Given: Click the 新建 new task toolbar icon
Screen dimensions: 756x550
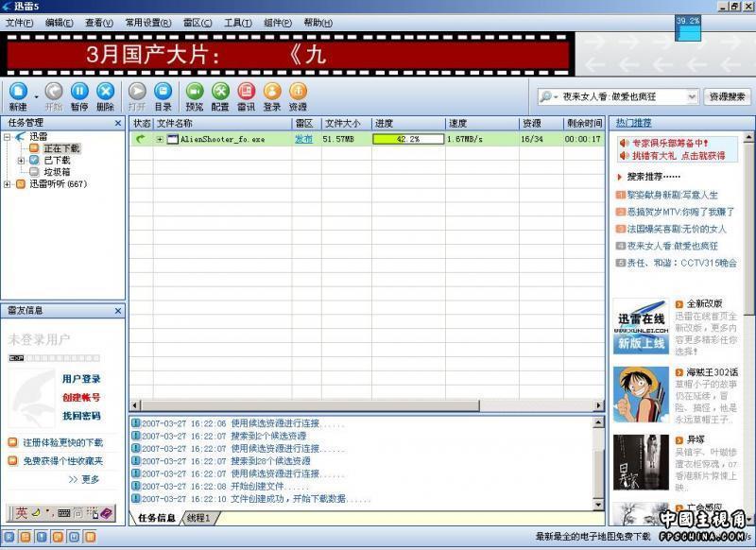Looking at the screenshot, I should pos(18,91).
